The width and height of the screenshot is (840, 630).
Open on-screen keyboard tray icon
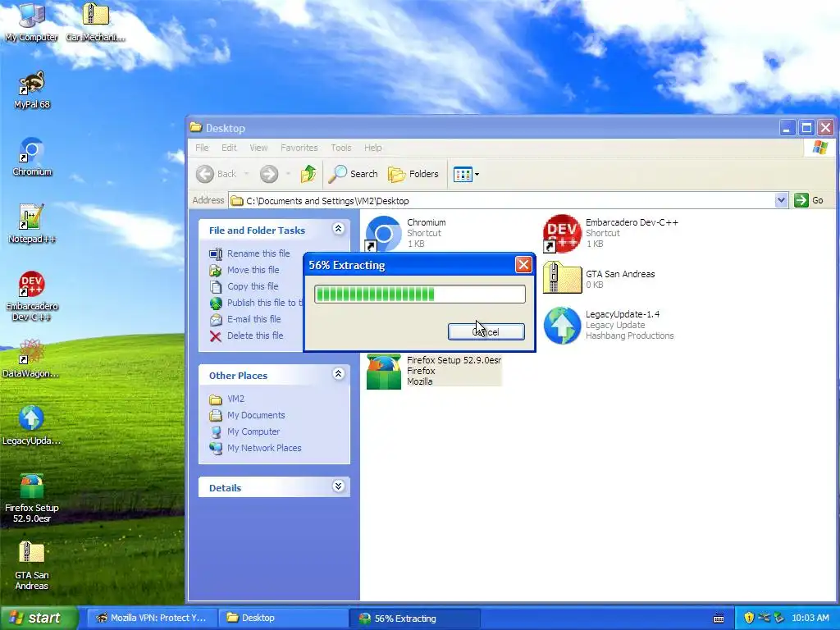719,619
